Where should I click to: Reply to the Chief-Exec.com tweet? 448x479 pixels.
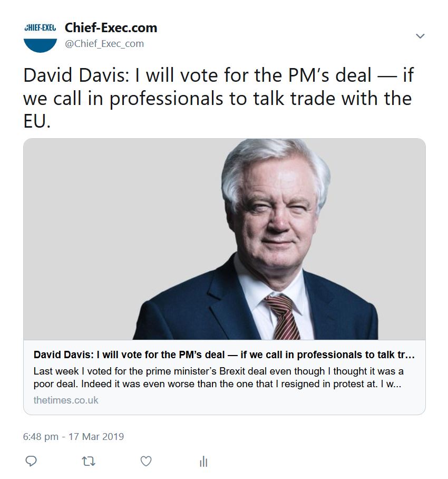click(31, 461)
